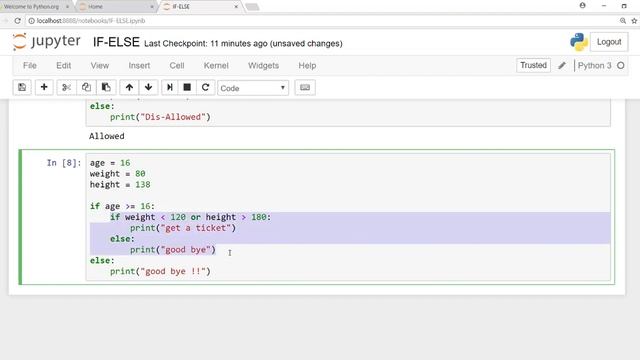Click the Python 3 kernel name

click(x=594, y=65)
